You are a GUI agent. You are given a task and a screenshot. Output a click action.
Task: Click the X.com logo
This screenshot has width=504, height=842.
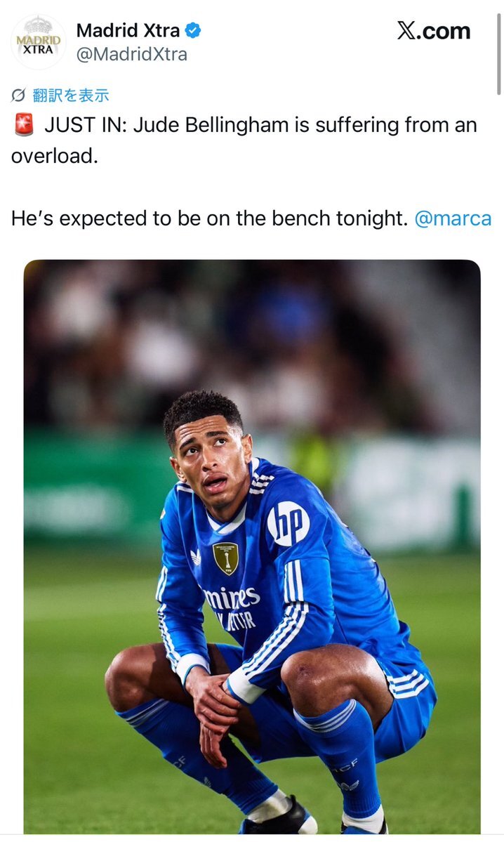[434, 31]
